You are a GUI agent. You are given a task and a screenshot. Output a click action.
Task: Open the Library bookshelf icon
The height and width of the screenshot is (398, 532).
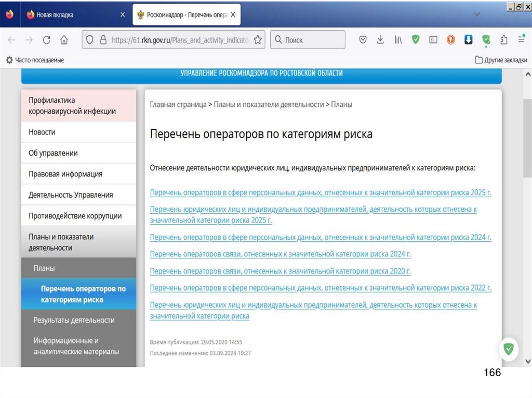tap(398, 40)
